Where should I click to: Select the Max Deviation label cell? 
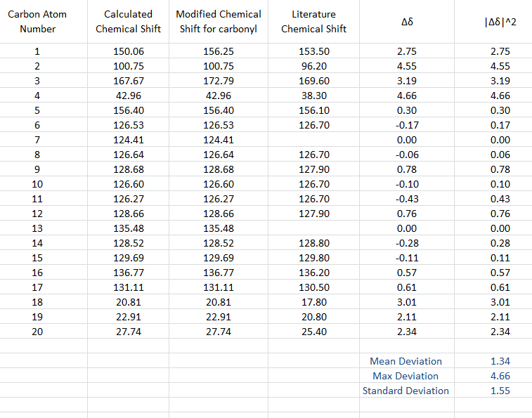point(406,376)
